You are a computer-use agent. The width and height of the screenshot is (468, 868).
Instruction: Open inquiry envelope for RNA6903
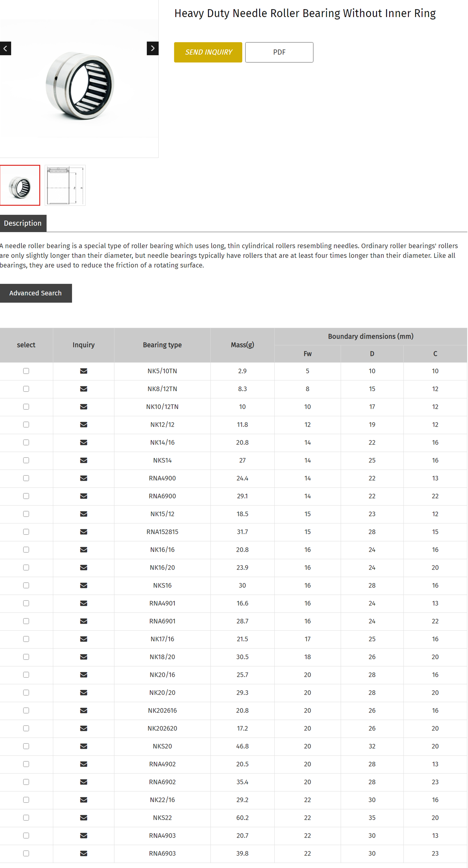pyautogui.click(x=84, y=853)
